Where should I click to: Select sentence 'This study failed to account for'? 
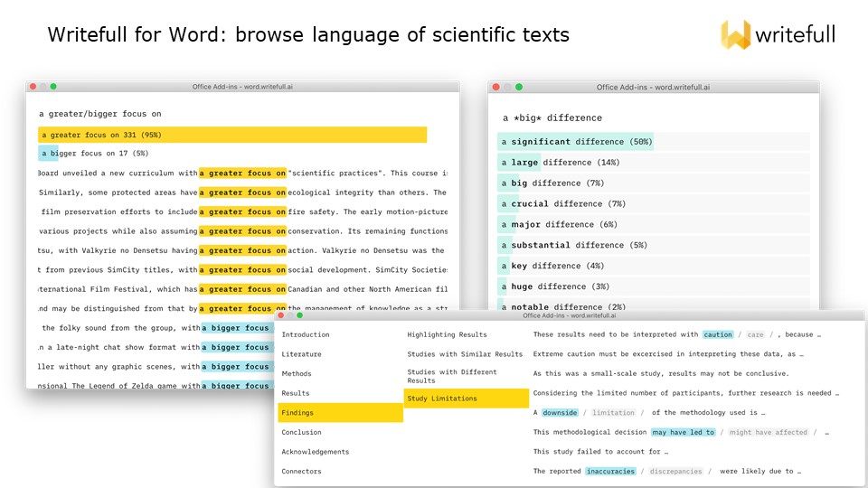[x=600, y=452]
